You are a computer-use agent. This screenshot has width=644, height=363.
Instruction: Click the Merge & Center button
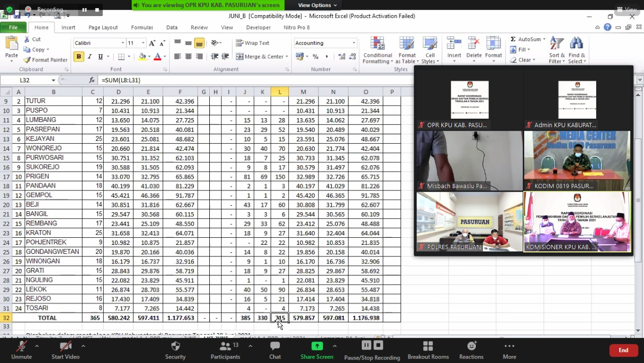[261, 57]
